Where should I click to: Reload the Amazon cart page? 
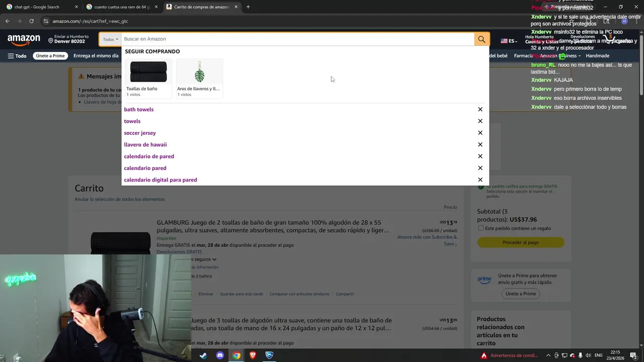point(31,21)
